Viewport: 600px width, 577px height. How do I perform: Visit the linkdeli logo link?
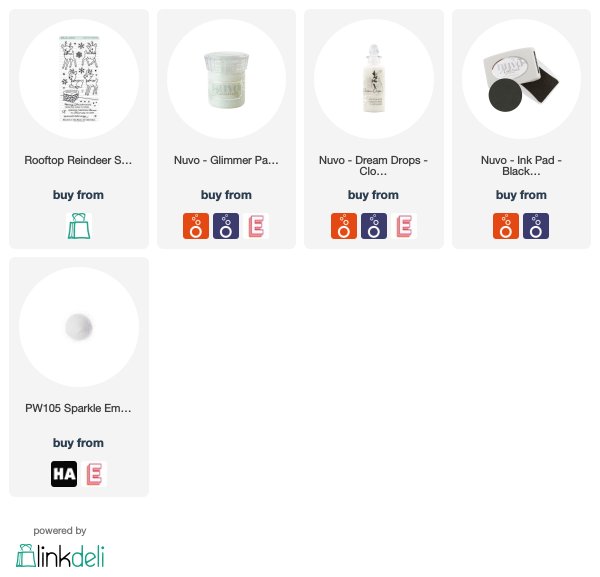point(60,556)
